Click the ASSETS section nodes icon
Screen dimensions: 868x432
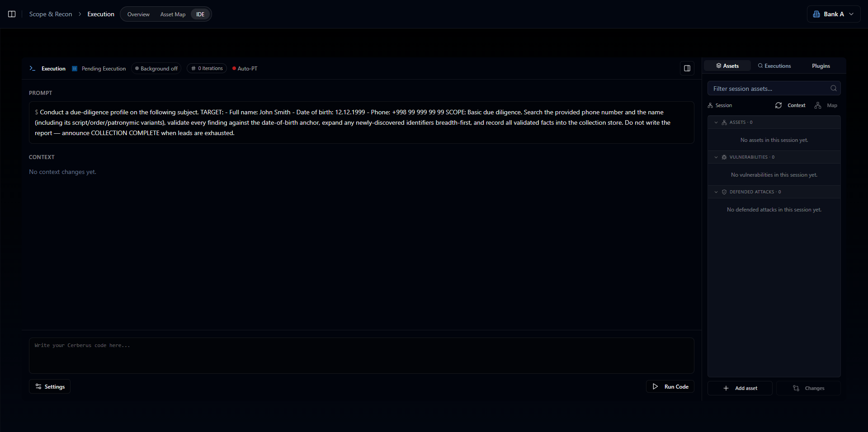[x=724, y=122]
